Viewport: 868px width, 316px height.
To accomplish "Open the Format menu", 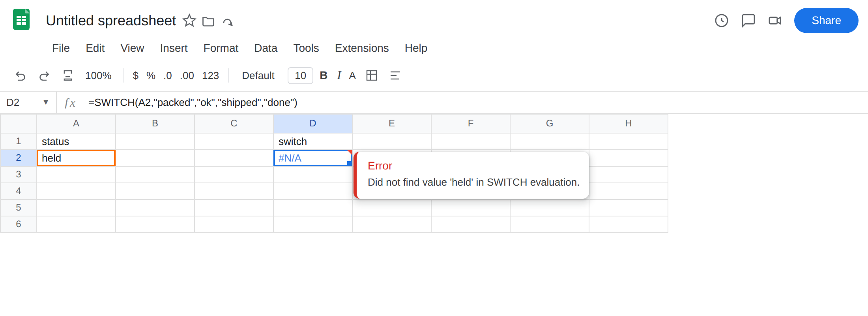I will [x=221, y=48].
